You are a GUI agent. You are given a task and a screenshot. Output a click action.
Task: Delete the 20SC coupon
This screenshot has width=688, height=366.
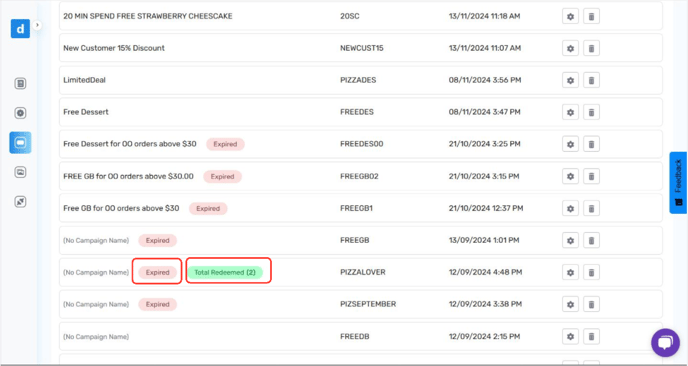click(x=591, y=16)
